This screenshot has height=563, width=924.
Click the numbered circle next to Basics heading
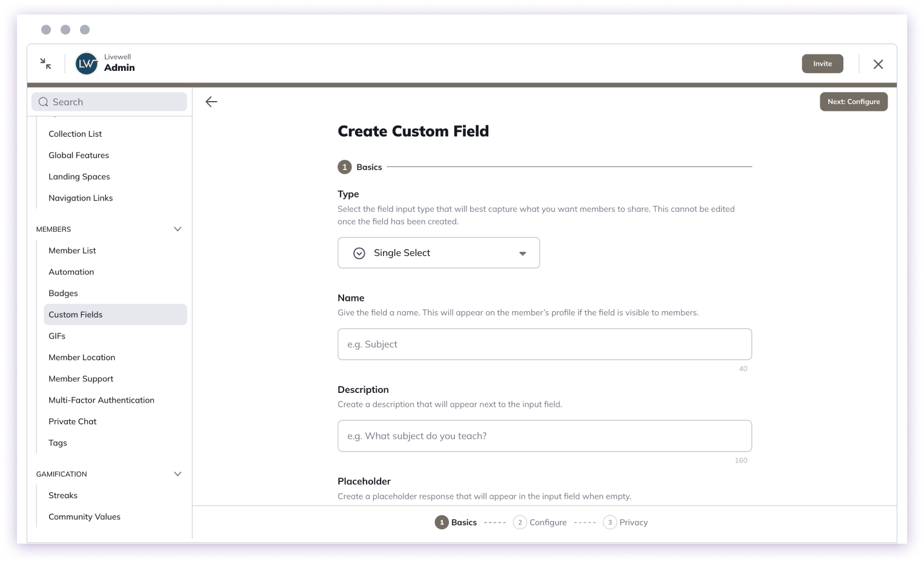pyautogui.click(x=344, y=166)
